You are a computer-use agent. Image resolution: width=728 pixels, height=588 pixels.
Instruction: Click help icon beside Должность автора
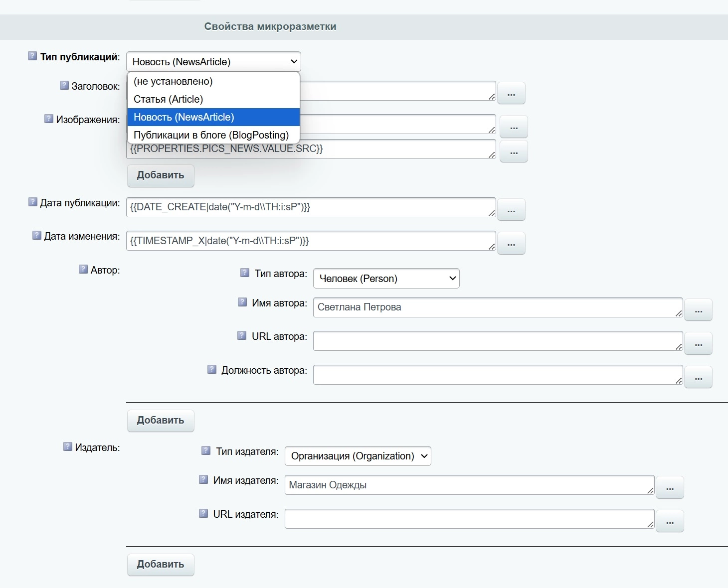[212, 369]
